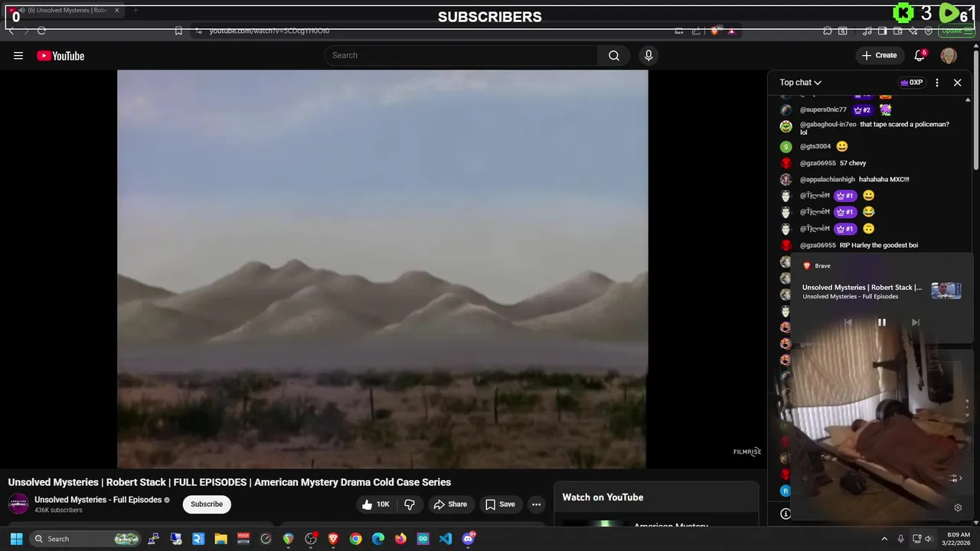Image resolution: width=980 pixels, height=551 pixels.
Task: Open File Explorer from taskbar
Action: pos(220,539)
